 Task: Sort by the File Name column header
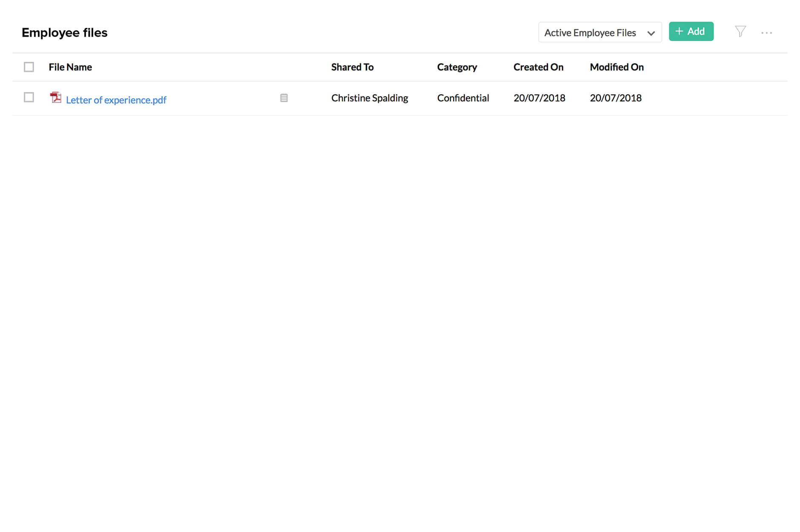(70, 67)
